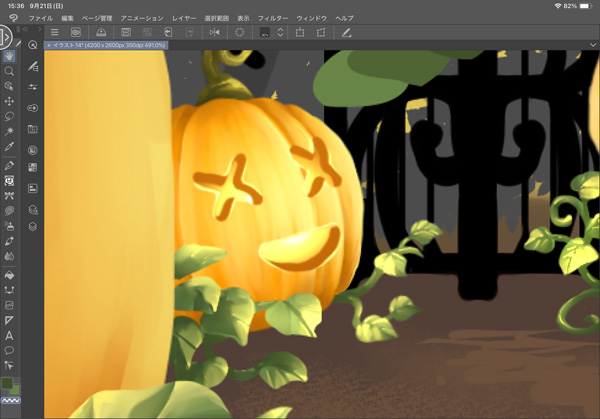This screenshot has width=600, height=419.
Task: Click the dark green main color swatch
Action: click(x=6, y=383)
